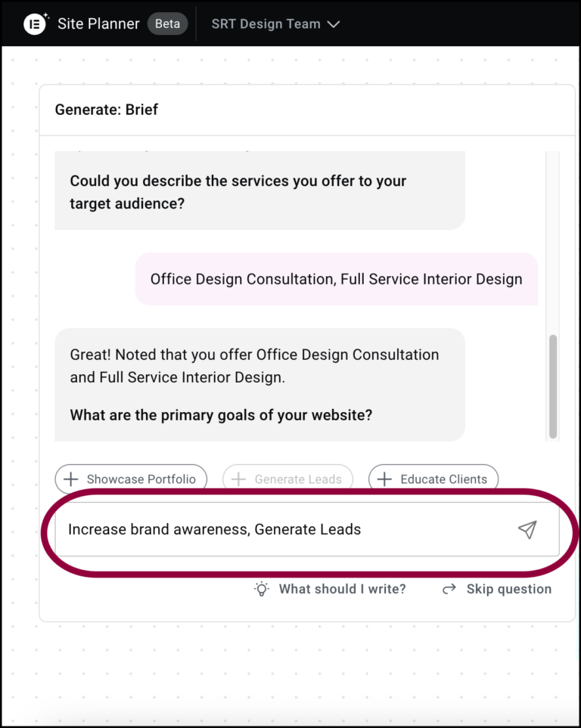581x728 pixels.
Task: Click the Elementor logo icon
Action: point(35,23)
